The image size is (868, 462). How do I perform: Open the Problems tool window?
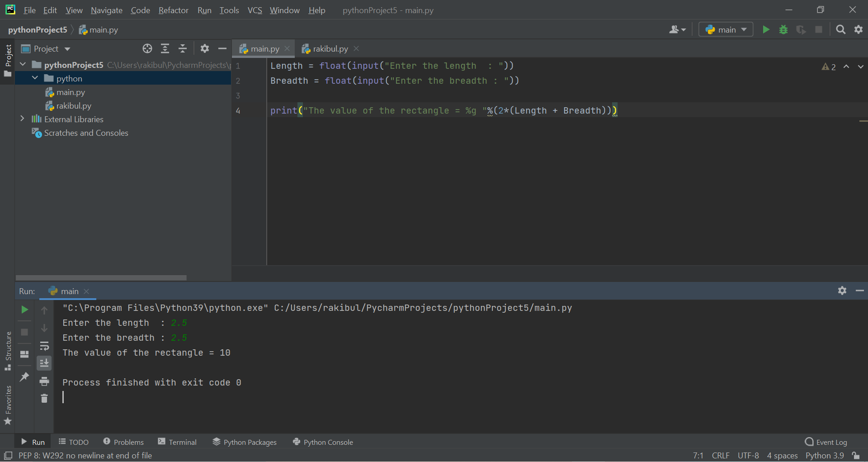[123, 442]
